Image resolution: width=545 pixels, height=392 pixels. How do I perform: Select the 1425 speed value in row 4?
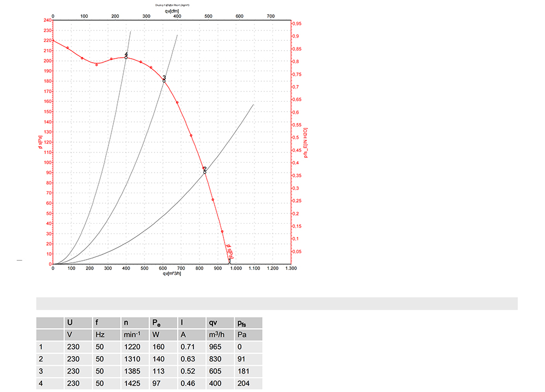[x=131, y=384]
